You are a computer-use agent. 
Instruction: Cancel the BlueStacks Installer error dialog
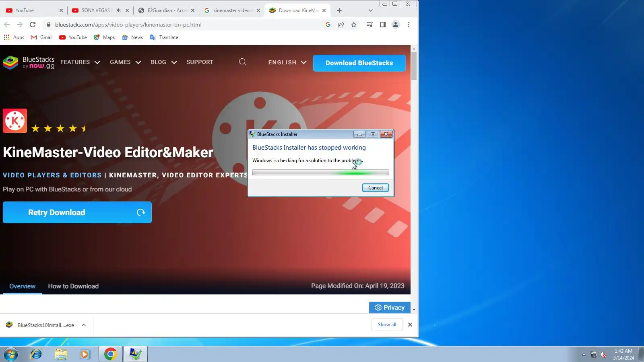pyautogui.click(x=376, y=188)
